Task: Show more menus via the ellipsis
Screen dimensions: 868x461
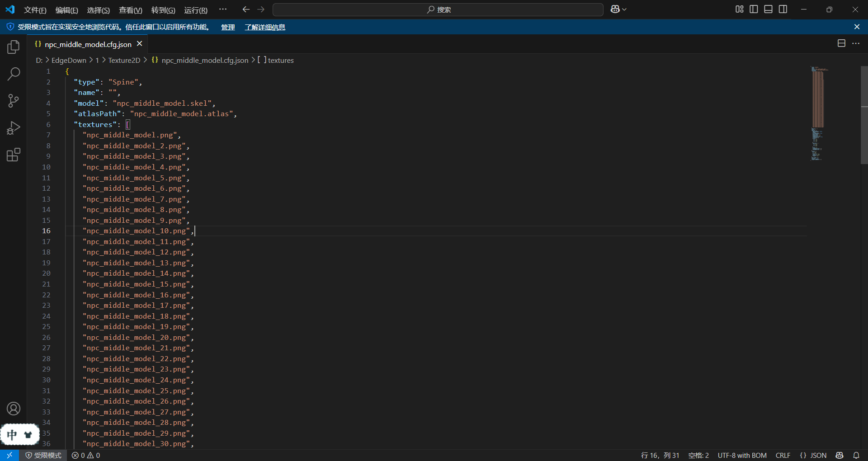Action: 223,9
